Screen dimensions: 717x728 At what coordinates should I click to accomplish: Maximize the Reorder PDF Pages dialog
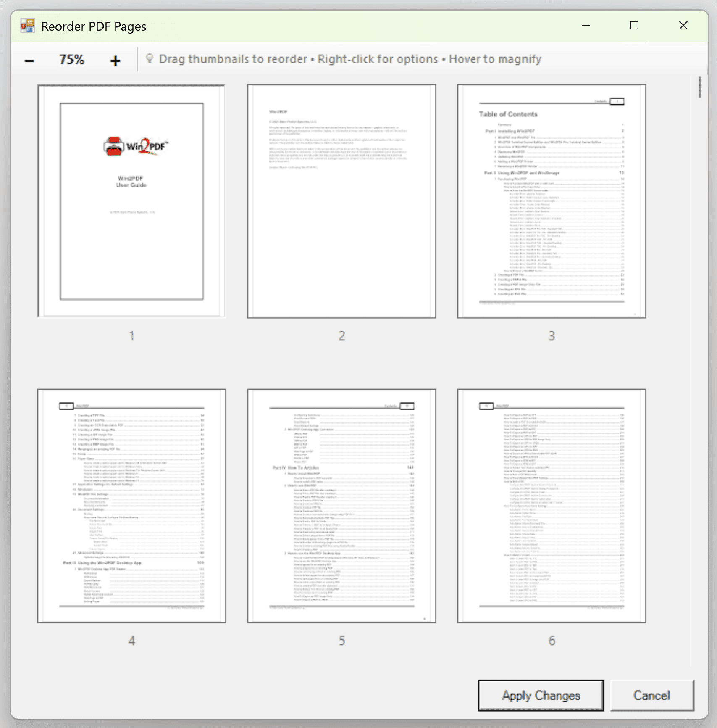coord(634,26)
